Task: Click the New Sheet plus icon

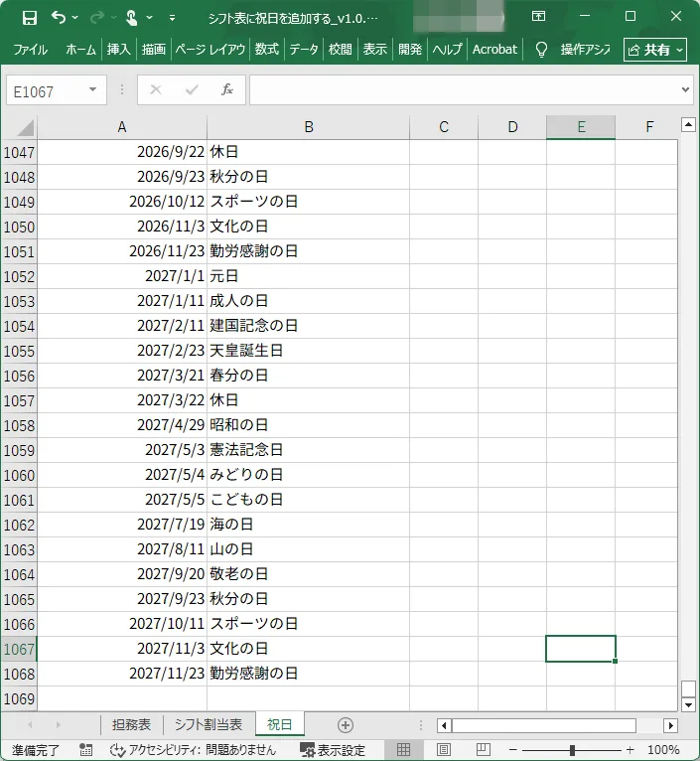Action: pos(345,725)
